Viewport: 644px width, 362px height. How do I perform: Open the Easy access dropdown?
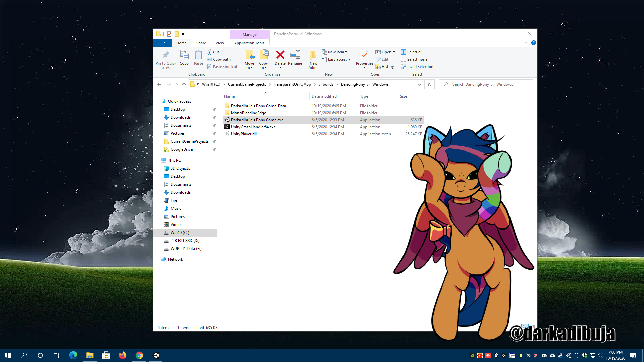point(336,59)
